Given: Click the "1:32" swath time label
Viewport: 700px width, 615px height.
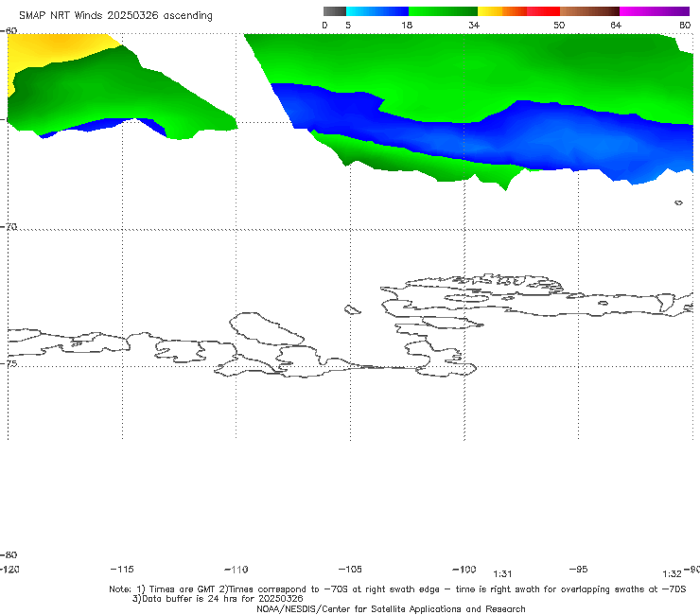Looking at the screenshot, I should (672, 574).
